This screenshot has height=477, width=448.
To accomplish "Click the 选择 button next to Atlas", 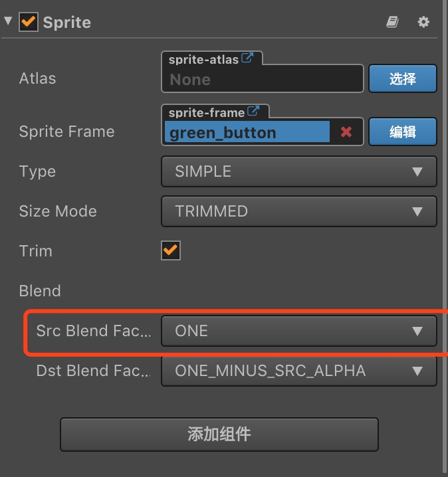I will [x=402, y=78].
